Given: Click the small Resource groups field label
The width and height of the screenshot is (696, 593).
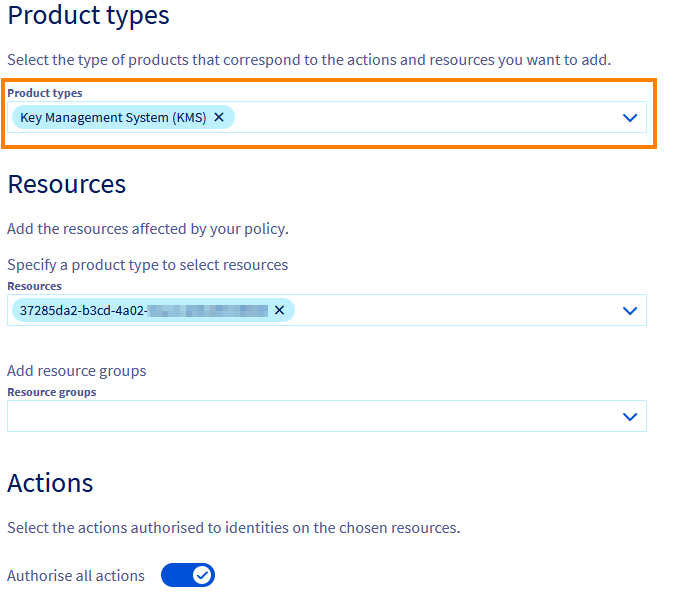Looking at the screenshot, I should pos(52,392).
